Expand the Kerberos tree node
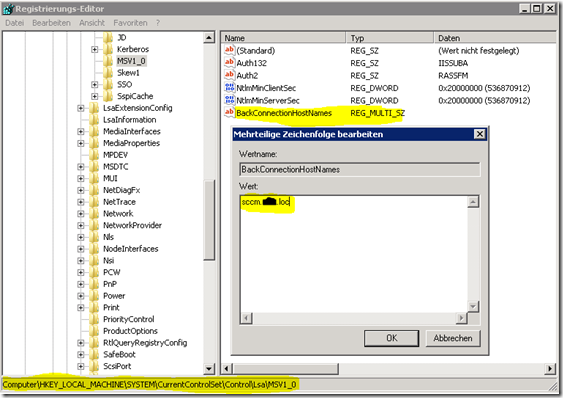Image resolution: width=563 pixels, height=398 pixels. coord(95,49)
